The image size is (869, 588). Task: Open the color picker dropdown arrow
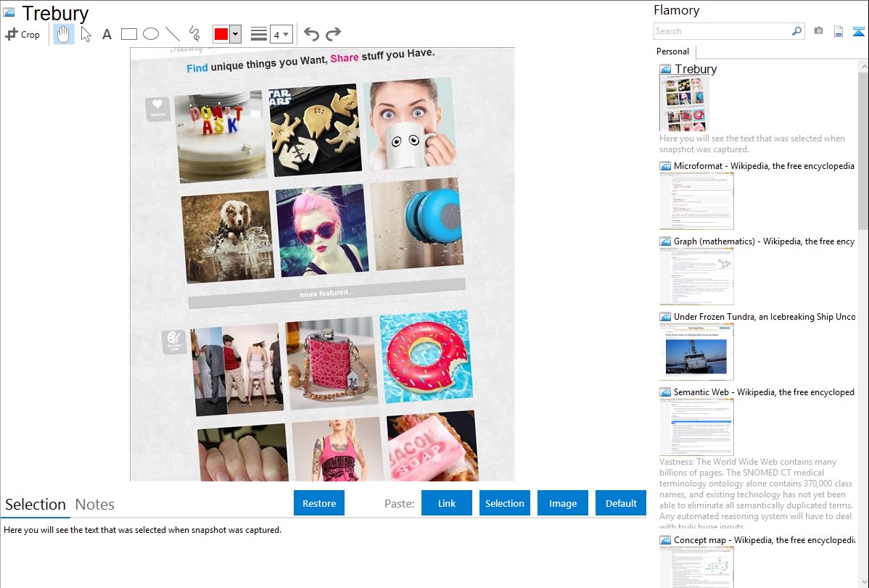pos(236,34)
